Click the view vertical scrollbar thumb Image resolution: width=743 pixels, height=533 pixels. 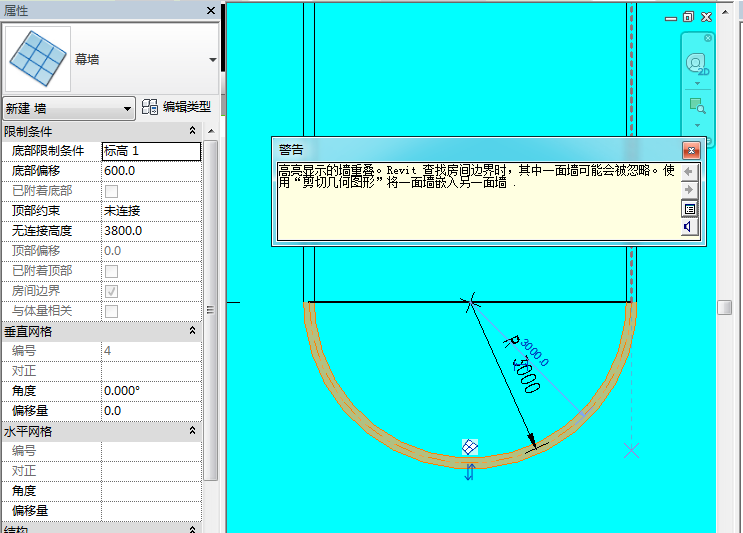pos(725,307)
